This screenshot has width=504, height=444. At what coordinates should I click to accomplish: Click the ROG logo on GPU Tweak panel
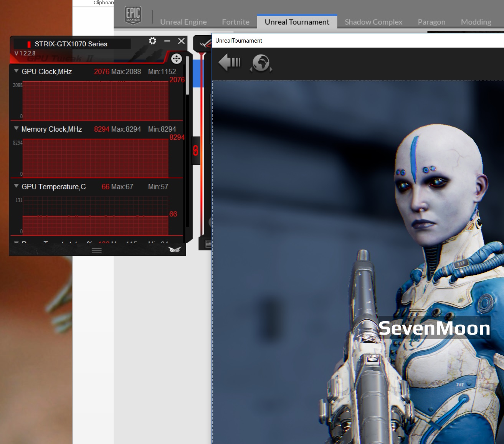pyautogui.click(x=205, y=44)
